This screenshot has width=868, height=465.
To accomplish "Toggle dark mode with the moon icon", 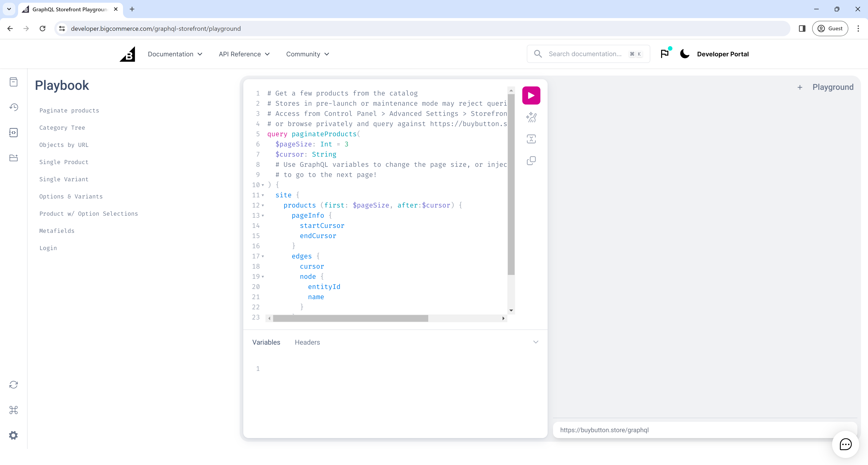I will pos(684,54).
